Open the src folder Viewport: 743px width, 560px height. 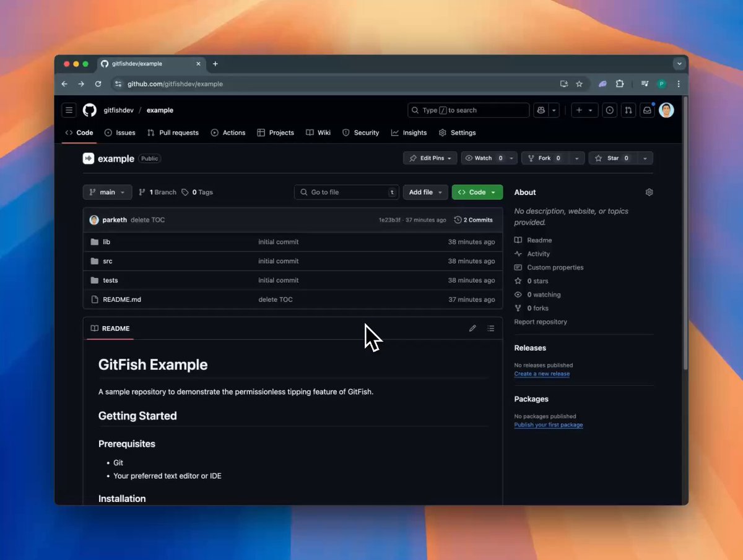pyautogui.click(x=108, y=261)
